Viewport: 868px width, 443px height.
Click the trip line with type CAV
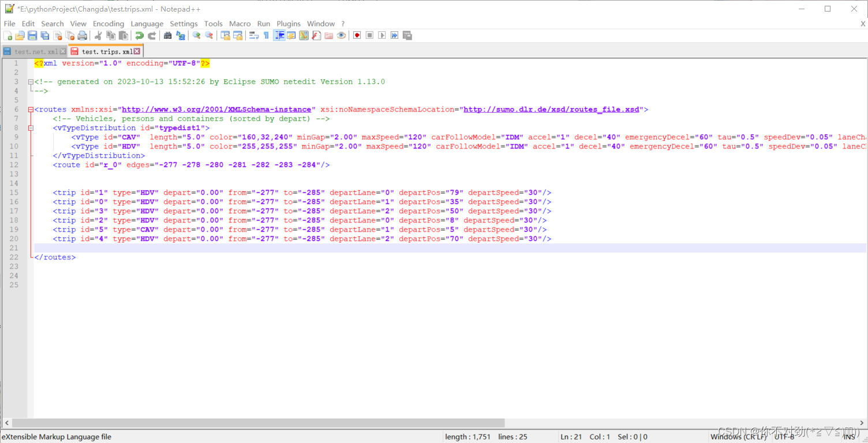click(x=300, y=229)
